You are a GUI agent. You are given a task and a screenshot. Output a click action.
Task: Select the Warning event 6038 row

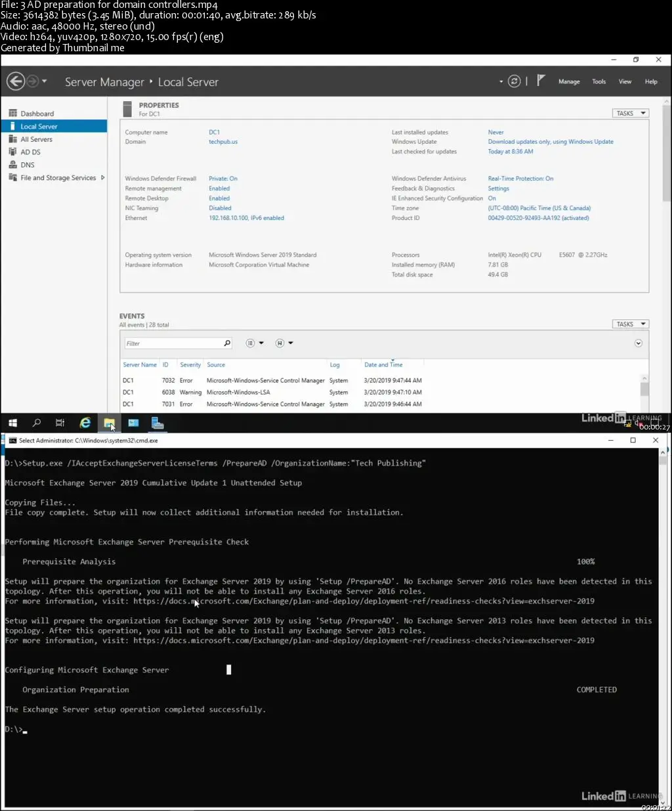[x=381, y=392]
